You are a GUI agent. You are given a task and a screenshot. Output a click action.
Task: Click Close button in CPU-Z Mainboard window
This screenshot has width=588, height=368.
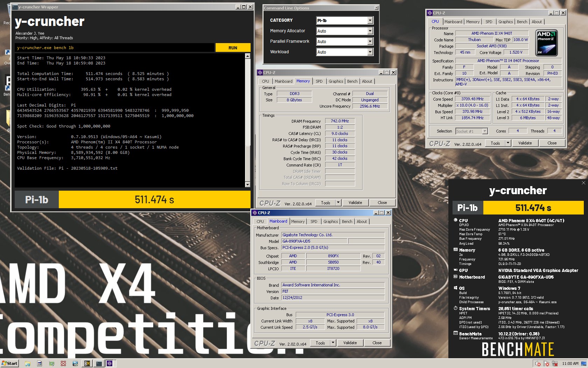377,343
